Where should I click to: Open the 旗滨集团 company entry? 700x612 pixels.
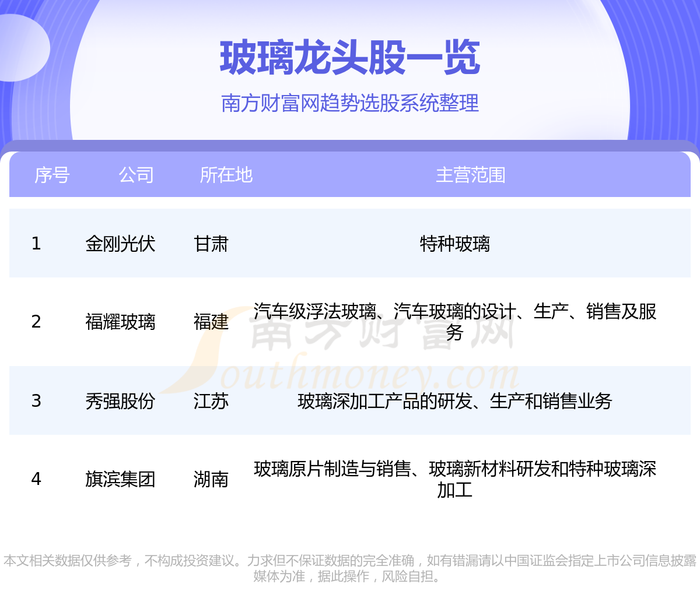(120, 479)
